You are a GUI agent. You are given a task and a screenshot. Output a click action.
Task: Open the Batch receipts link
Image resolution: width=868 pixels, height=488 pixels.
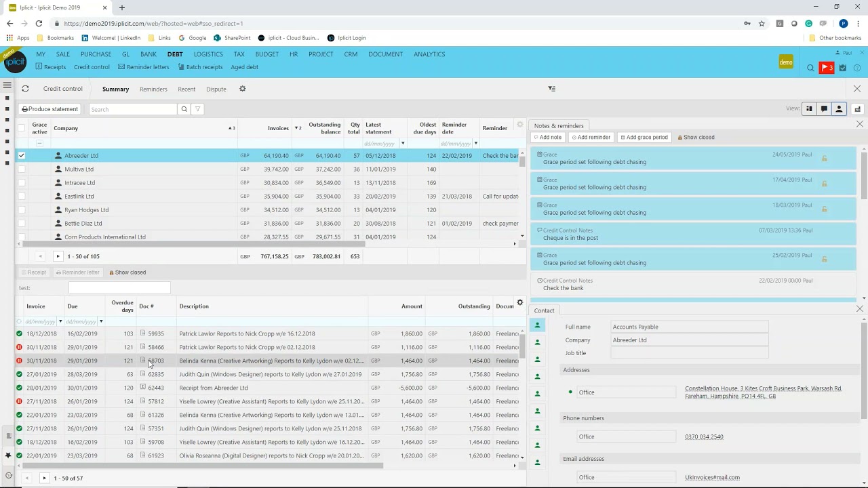point(200,67)
